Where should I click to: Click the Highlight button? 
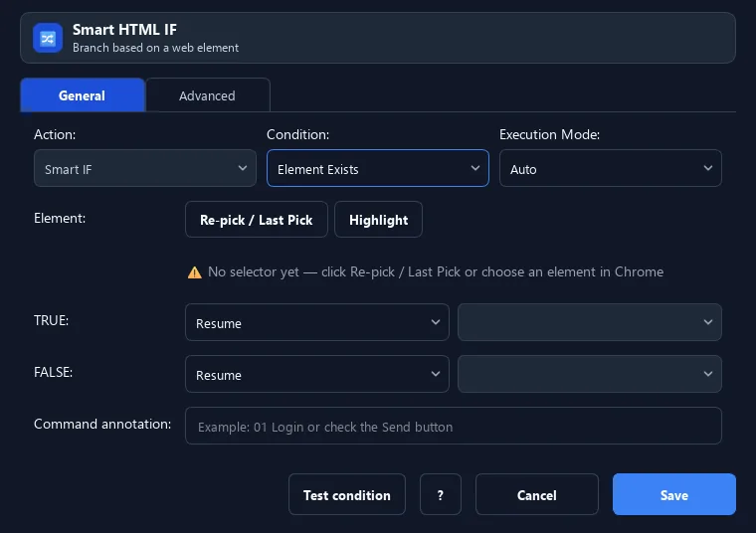point(378,220)
